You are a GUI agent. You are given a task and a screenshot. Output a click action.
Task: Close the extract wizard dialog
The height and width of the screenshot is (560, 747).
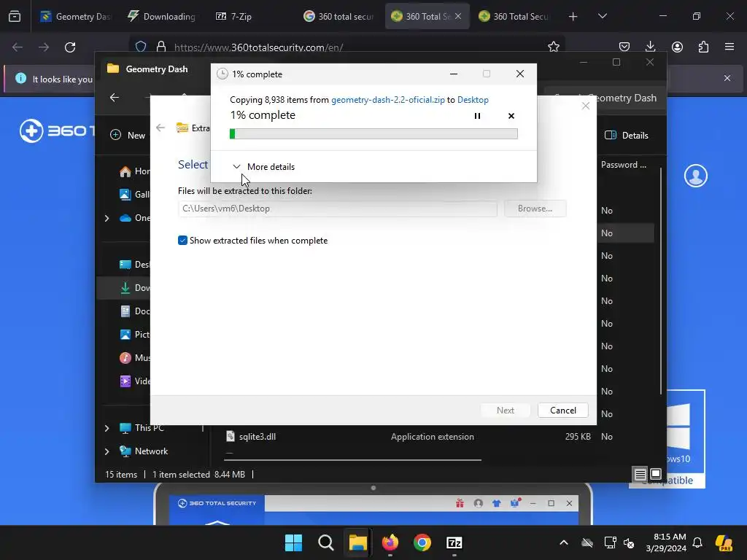[586, 106]
